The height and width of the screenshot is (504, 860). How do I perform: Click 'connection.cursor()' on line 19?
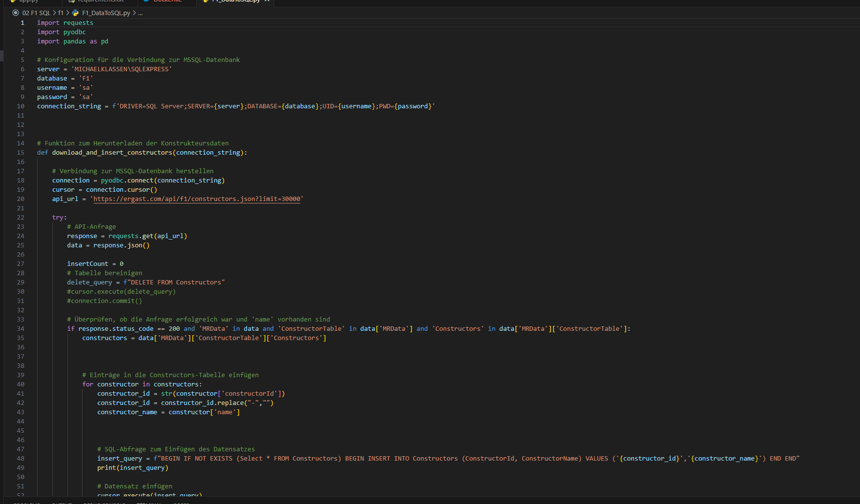[x=122, y=190]
